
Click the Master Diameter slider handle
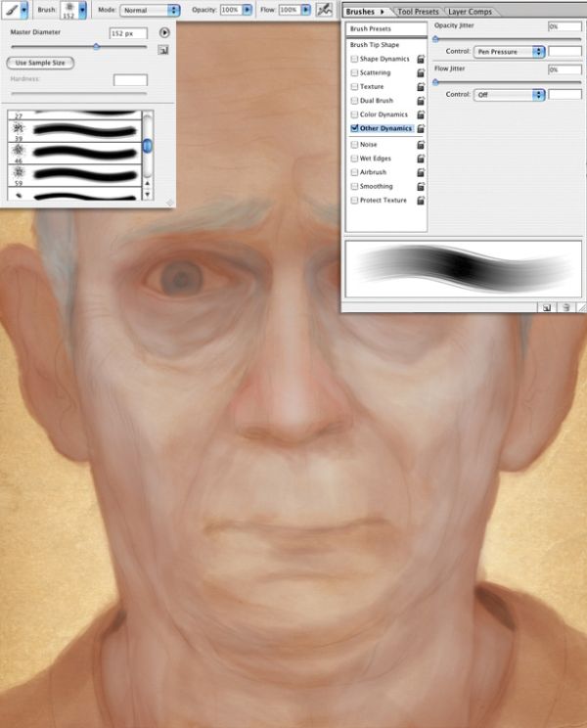pyautogui.click(x=97, y=46)
